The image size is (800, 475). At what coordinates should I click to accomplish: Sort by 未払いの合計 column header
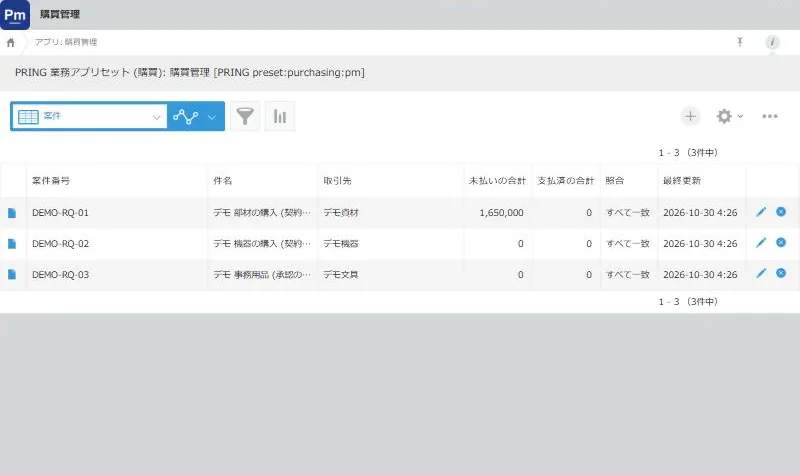pos(497,181)
